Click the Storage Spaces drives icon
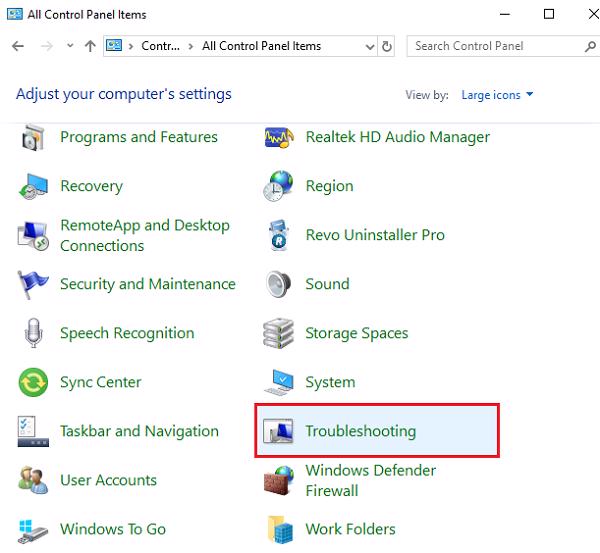Viewport: 600px width, 553px height. 279,333
